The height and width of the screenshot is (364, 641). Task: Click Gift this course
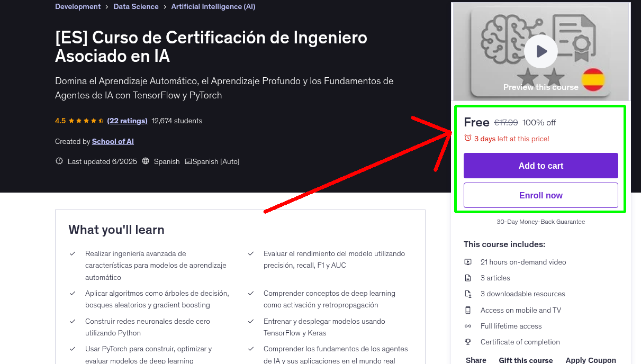click(526, 360)
